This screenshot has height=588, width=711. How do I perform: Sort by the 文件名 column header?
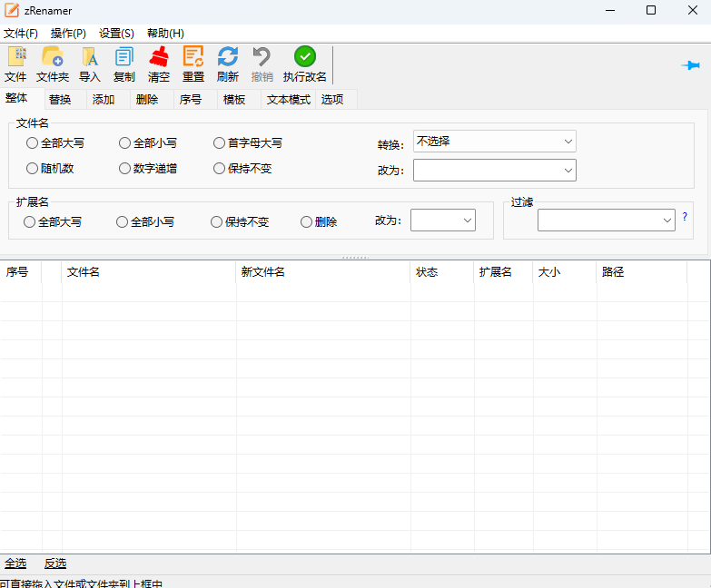pyautogui.click(x=149, y=272)
